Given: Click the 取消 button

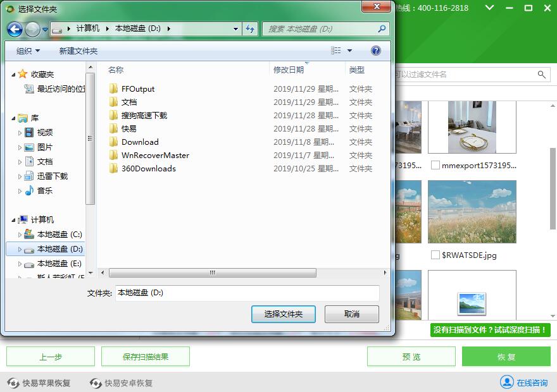Looking at the screenshot, I should pos(352,314).
